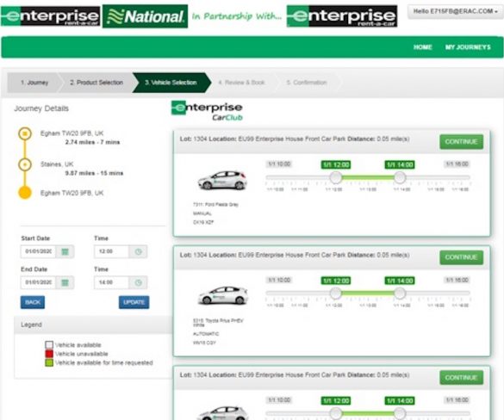Click the white Vehicle available legend box
The image size is (504, 420).
tap(49, 345)
